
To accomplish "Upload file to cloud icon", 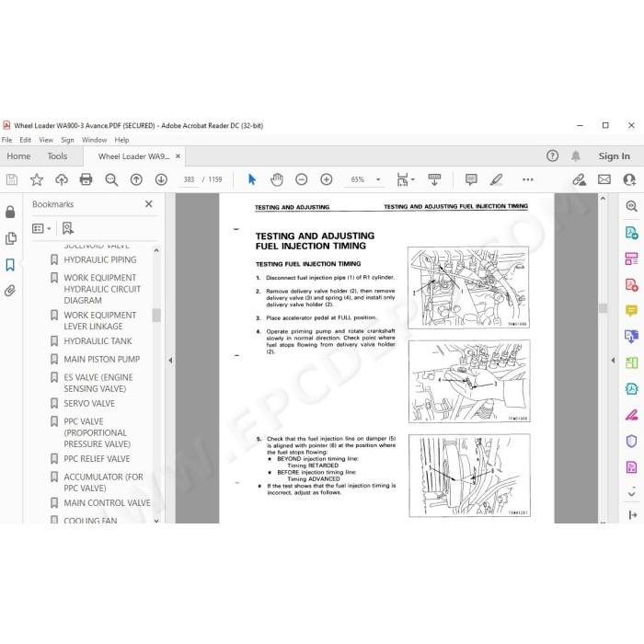I will pos(62,179).
